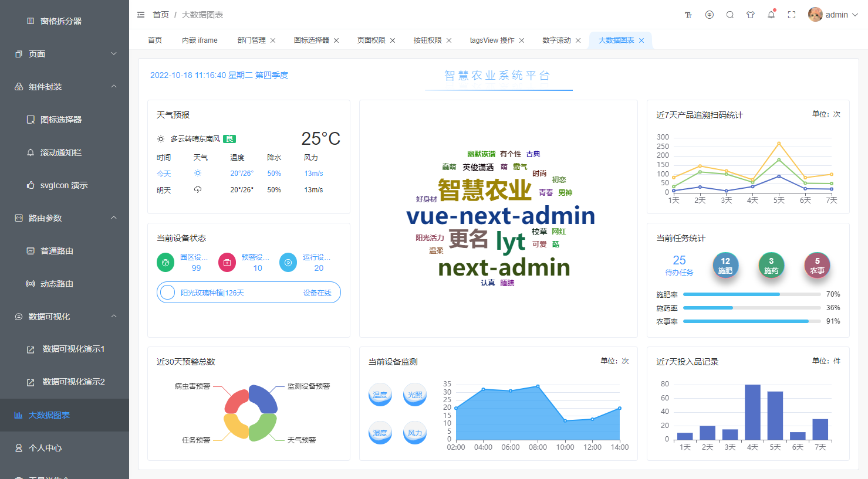Switch to the 数字滚动 tab
Viewport: 868px width, 479px height.
pos(556,40)
